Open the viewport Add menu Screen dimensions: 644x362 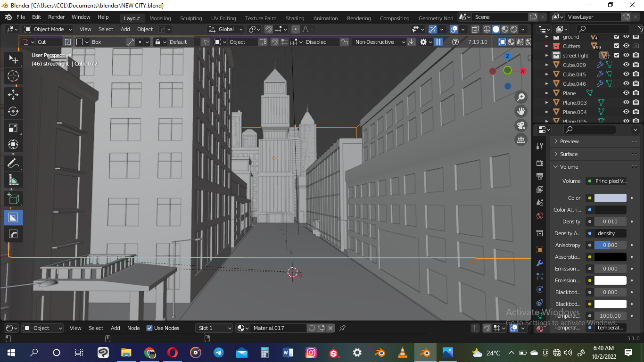pyautogui.click(x=125, y=29)
